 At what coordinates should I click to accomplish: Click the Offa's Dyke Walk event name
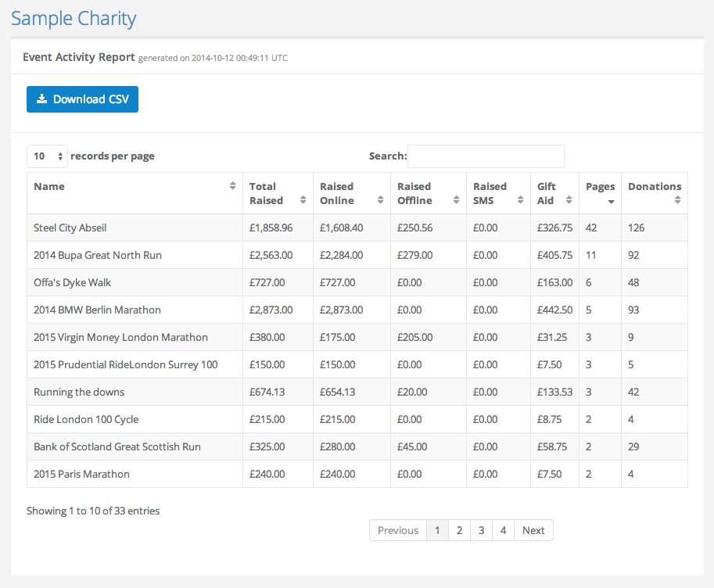point(73,282)
